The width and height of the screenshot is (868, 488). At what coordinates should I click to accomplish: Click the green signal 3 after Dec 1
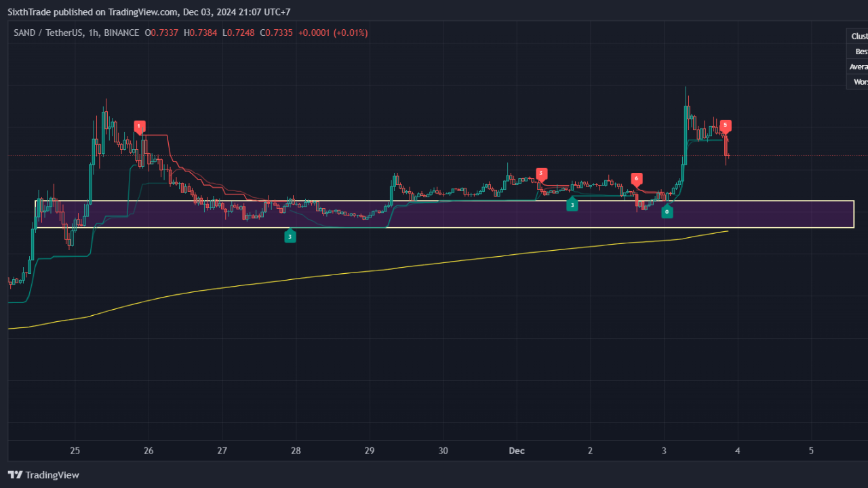tap(572, 203)
